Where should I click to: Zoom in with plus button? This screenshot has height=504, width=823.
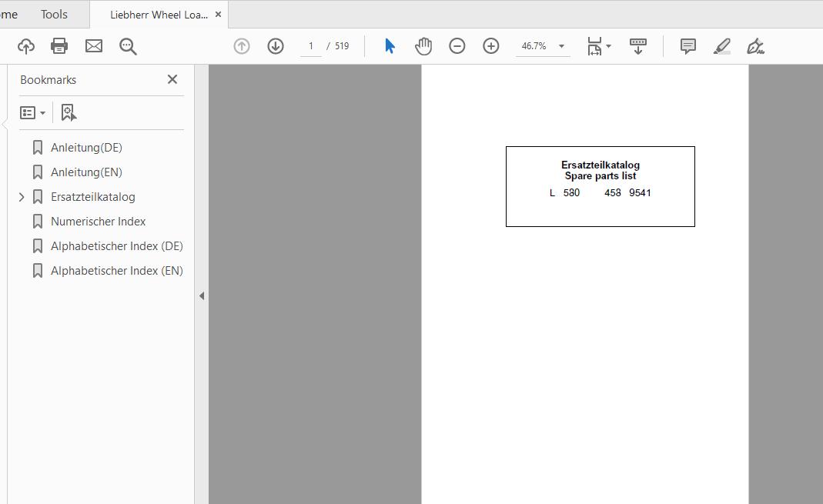pos(490,46)
